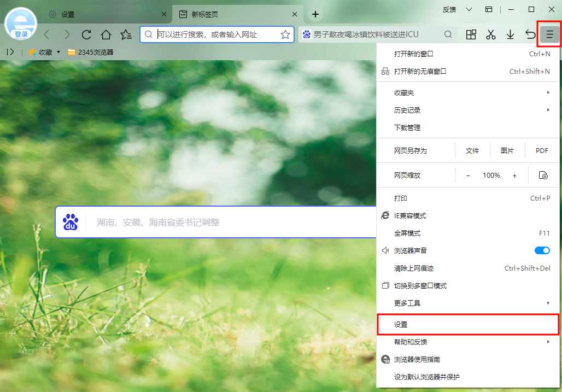Click the Baidu search box on page
Viewport: 562px width, 392px height.
coord(216,222)
